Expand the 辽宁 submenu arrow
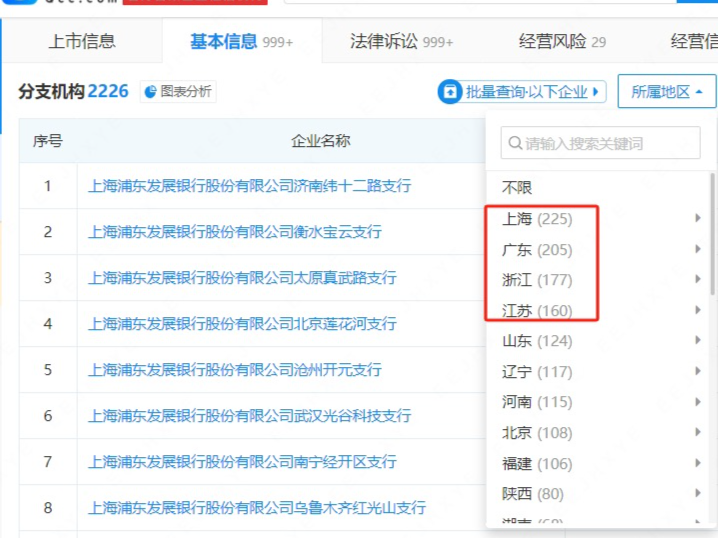 pos(697,371)
